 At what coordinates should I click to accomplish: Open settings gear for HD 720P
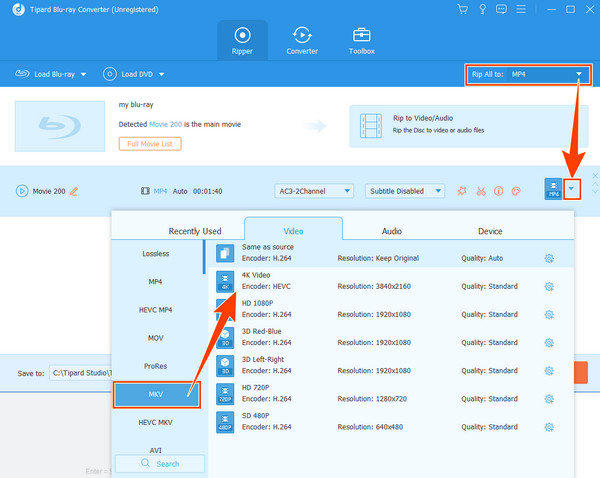(x=549, y=399)
